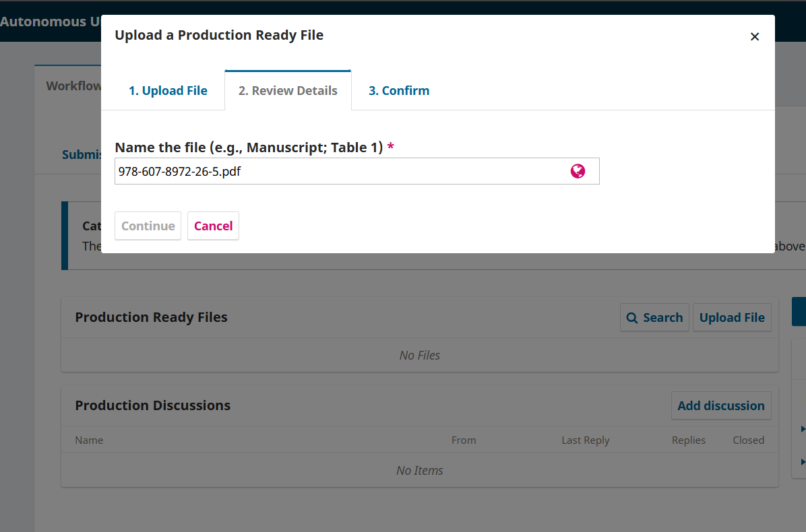Switch to the 1. Upload File tab
The width and height of the screenshot is (806, 532).
[168, 90]
